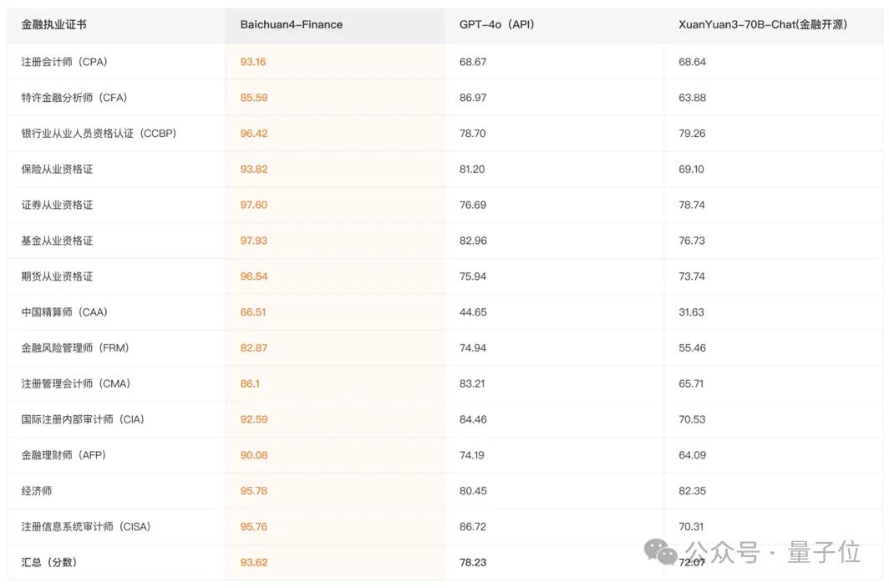This screenshot has height=588, width=889.
Task: Click the 经济师 row label
Action: pyautogui.click(x=37, y=491)
